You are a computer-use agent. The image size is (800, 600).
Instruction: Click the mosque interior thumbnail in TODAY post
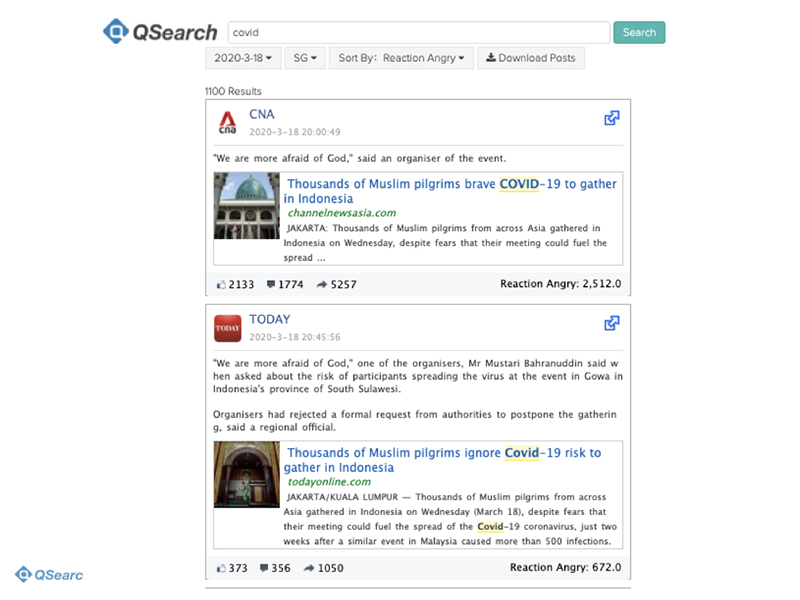click(x=247, y=474)
